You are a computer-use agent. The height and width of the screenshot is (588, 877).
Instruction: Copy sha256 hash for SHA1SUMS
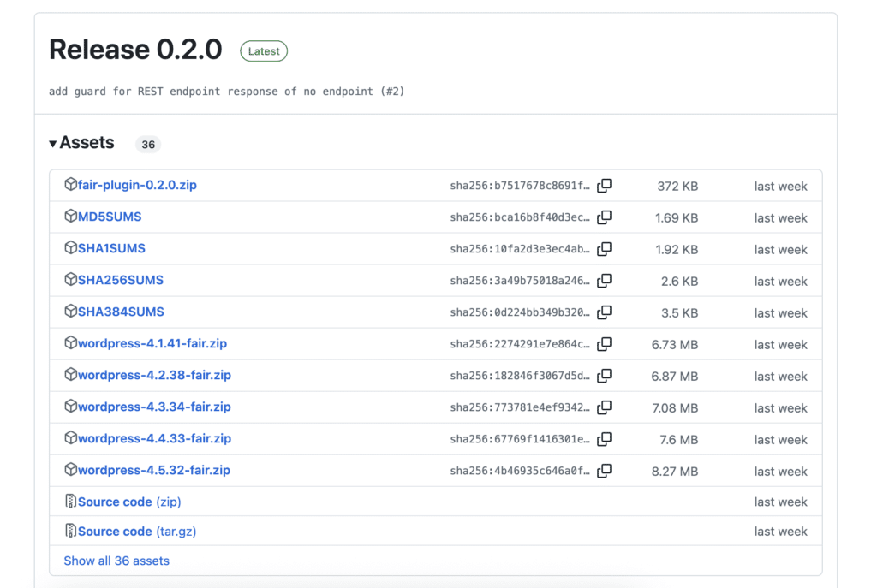tap(604, 249)
